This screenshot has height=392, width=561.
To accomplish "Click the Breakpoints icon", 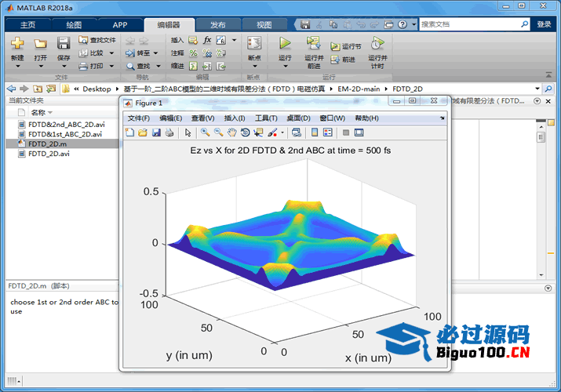I will (254, 43).
